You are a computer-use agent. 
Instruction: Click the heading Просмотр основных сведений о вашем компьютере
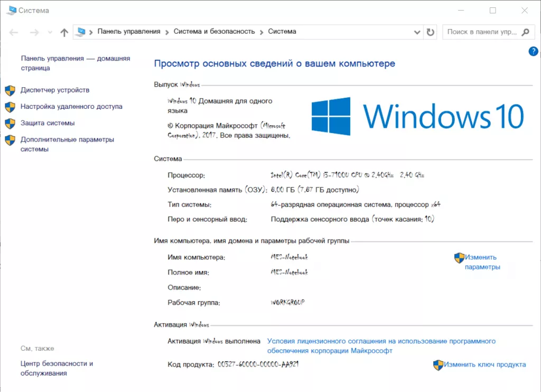point(274,63)
